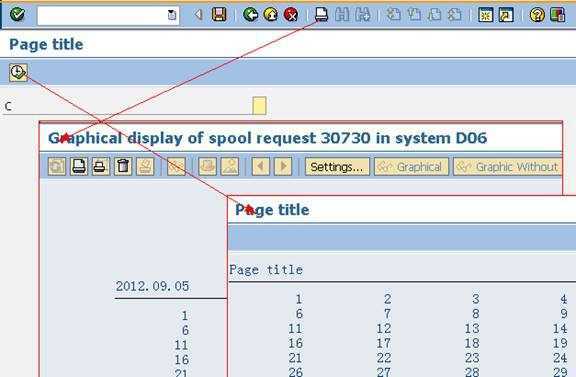Click the value 14 in the list

tap(560, 328)
